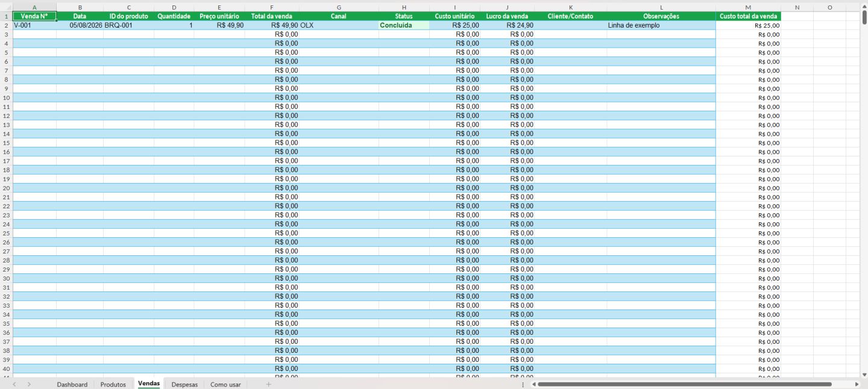Click the previous sheet navigation arrow
The image size is (868, 389).
click(x=14, y=384)
